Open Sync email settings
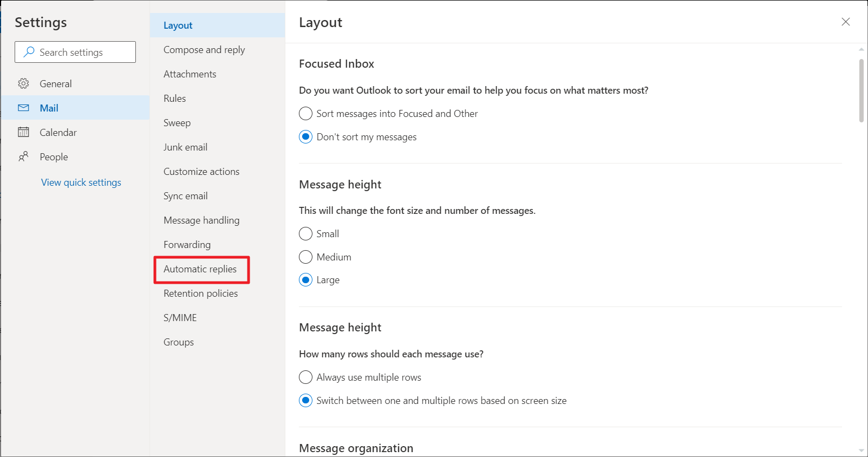868x457 pixels. 217,196
